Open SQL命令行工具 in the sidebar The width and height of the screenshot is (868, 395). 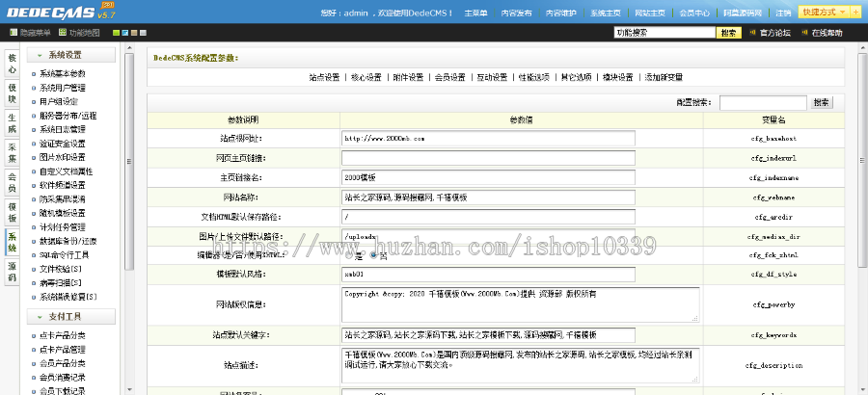point(65,255)
